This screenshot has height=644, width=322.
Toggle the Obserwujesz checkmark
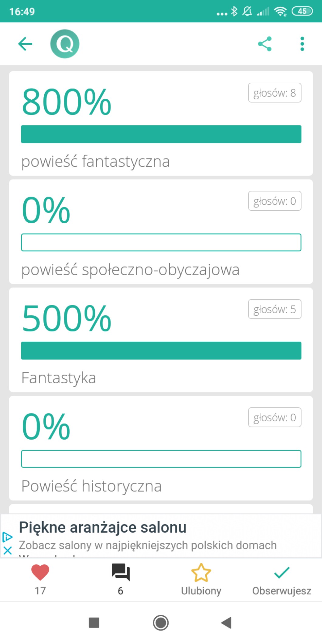[x=282, y=573]
